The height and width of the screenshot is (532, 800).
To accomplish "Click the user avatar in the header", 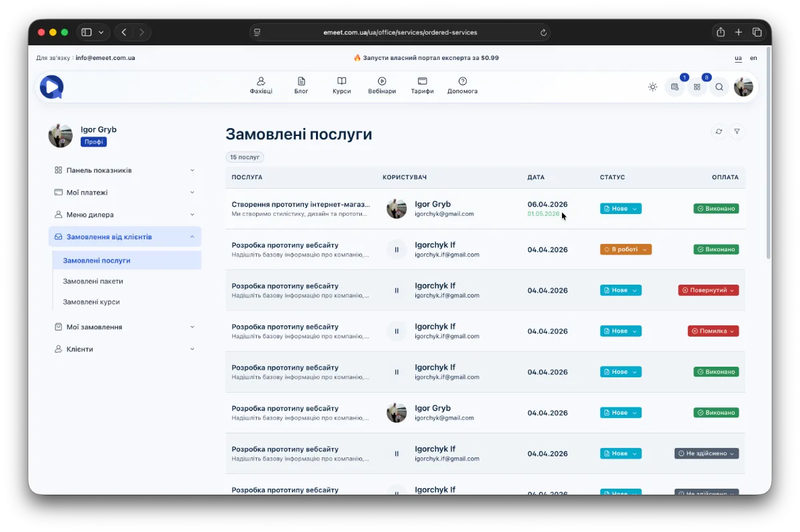I will (x=743, y=87).
